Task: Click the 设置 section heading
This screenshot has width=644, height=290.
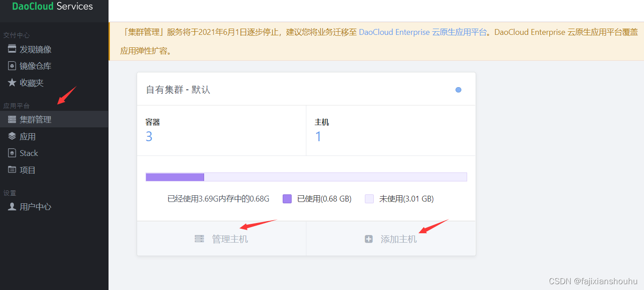Action: [10, 193]
